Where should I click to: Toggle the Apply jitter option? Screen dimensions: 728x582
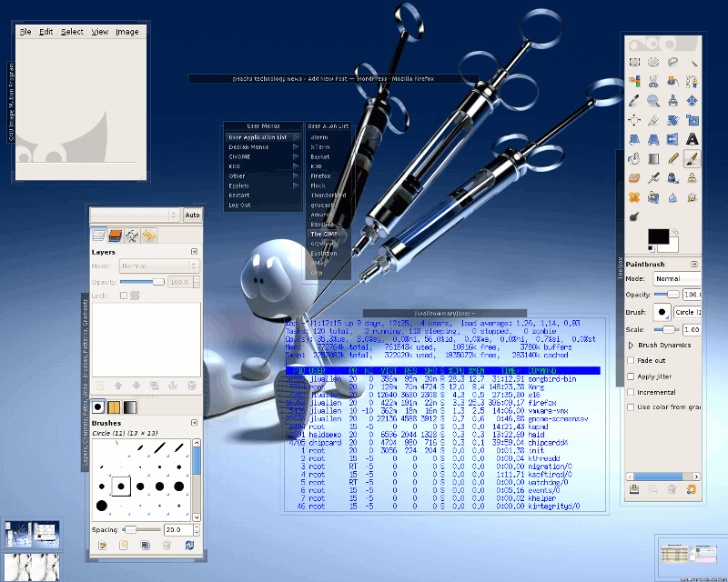[x=632, y=376]
